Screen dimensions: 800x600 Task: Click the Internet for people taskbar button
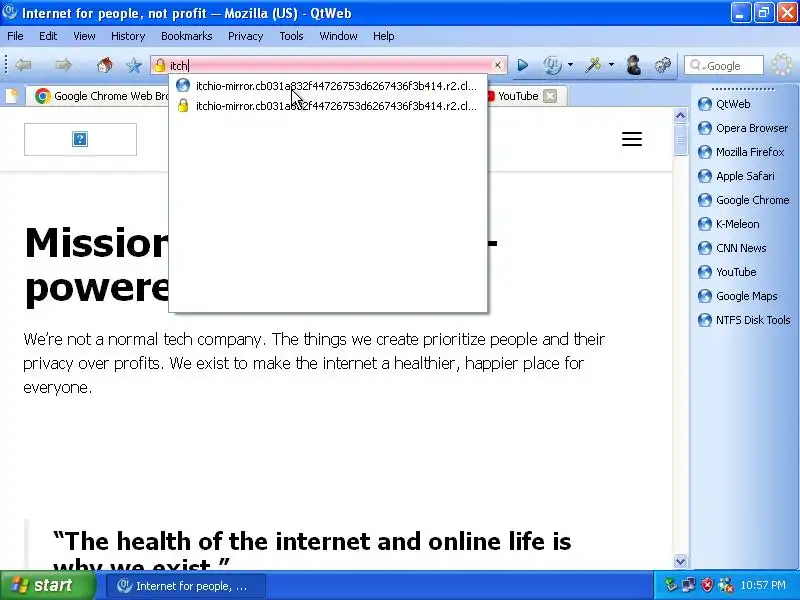tap(186, 586)
